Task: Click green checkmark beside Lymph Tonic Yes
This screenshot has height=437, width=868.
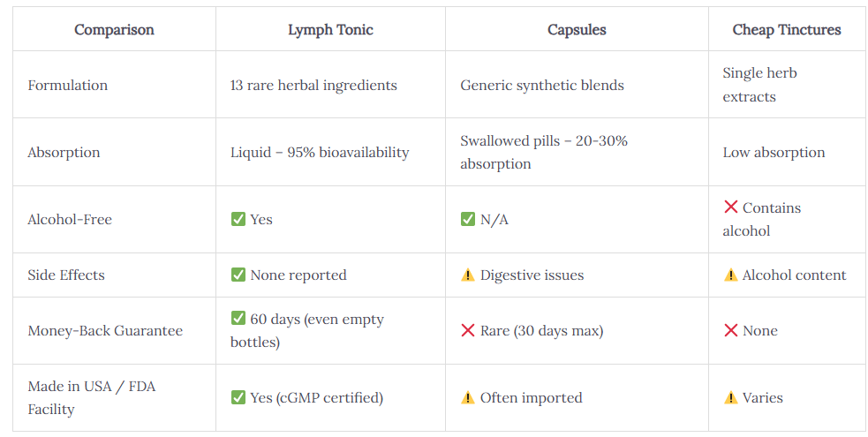Action: pos(238,219)
